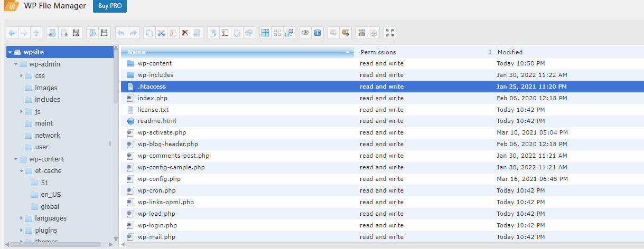Go up to parent folder icon

pyautogui.click(x=36, y=33)
